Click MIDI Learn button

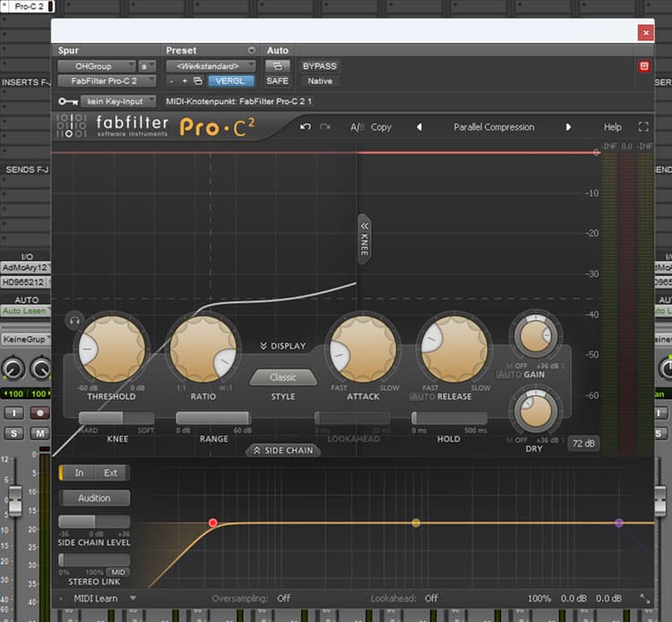pyautogui.click(x=96, y=599)
